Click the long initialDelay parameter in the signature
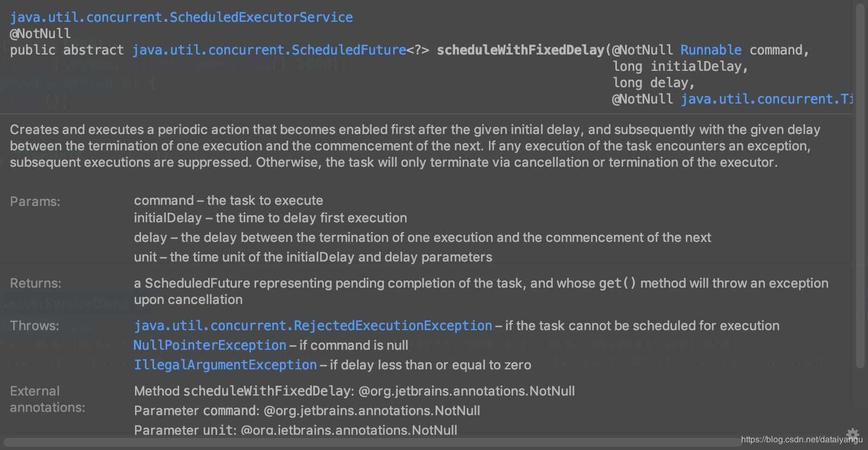This screenshot has height=450, width=868. click(680, 66)
